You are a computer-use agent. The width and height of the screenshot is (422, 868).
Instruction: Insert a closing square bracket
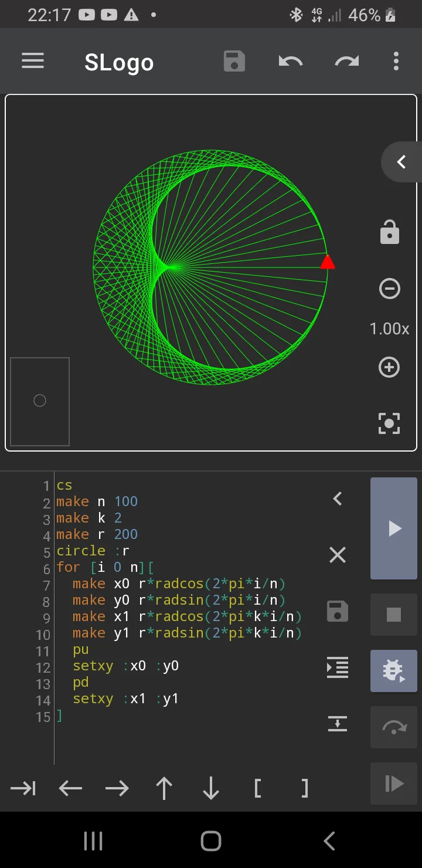point(305,789)
